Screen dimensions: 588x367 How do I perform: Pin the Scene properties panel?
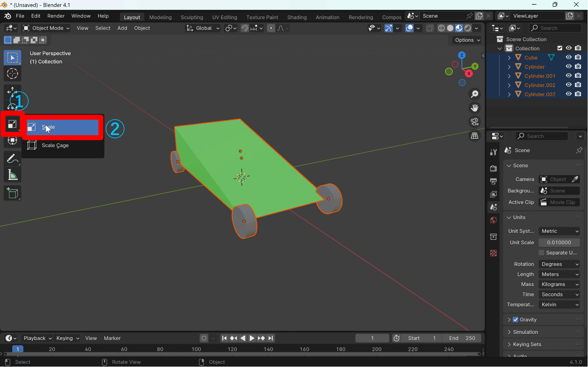(579, 151)
